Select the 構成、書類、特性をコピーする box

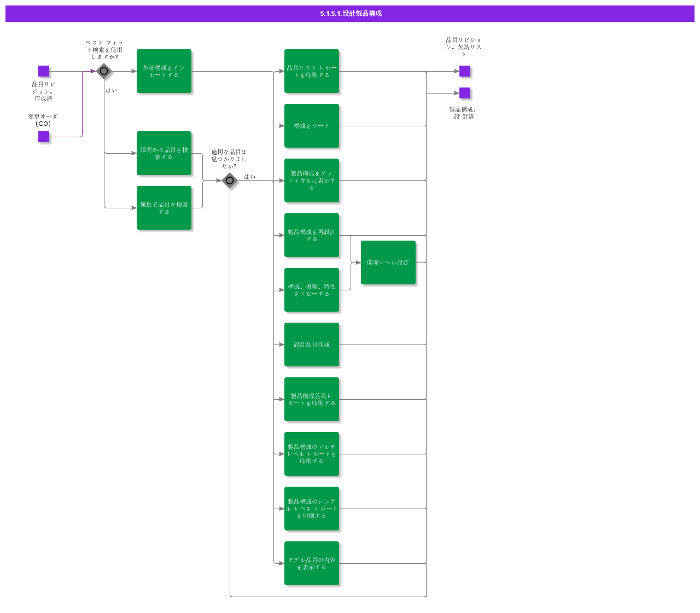click(312, 290)
